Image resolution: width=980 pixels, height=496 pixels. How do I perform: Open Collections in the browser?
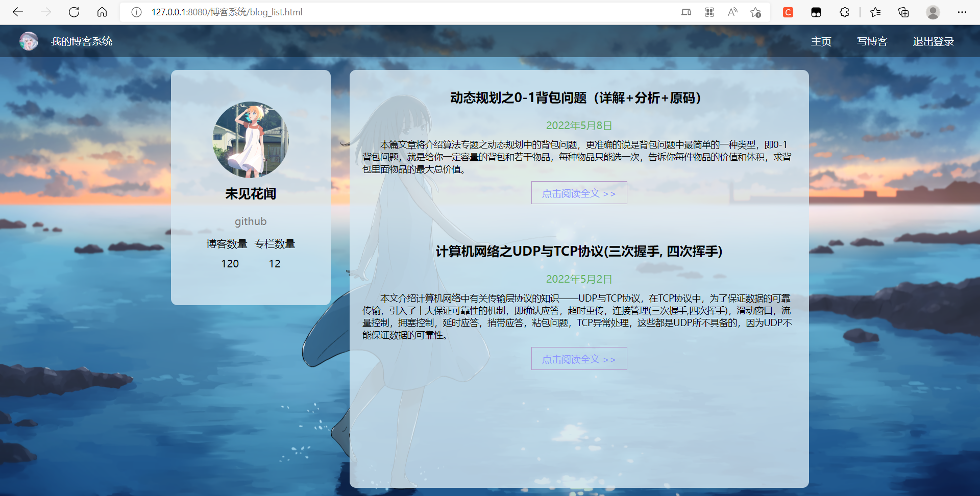pos(903,12)
